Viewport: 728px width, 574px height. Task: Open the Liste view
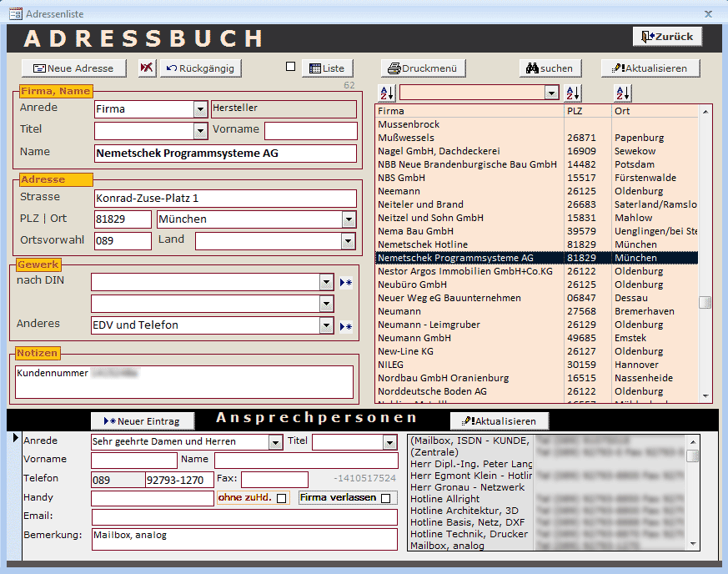click(327, 68)
